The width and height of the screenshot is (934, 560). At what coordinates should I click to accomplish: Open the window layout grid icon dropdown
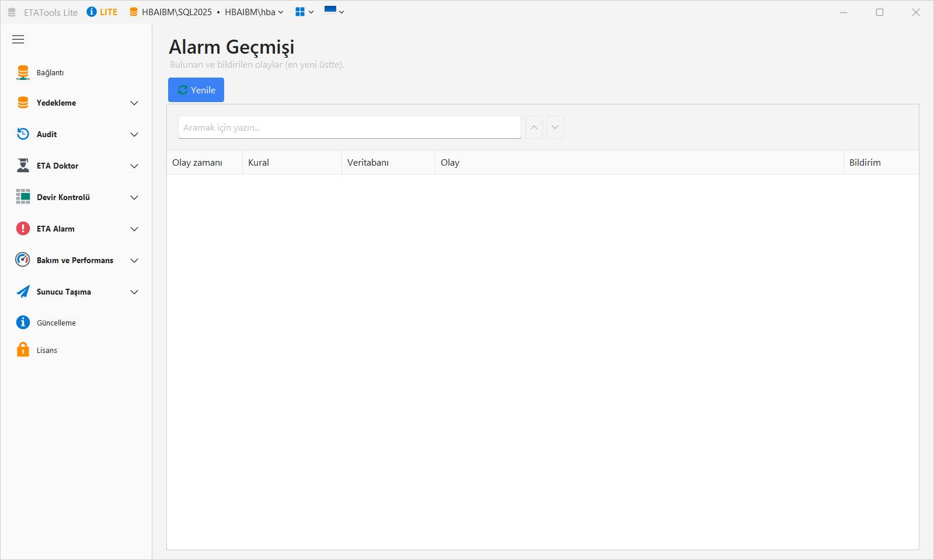pos(304,12)
